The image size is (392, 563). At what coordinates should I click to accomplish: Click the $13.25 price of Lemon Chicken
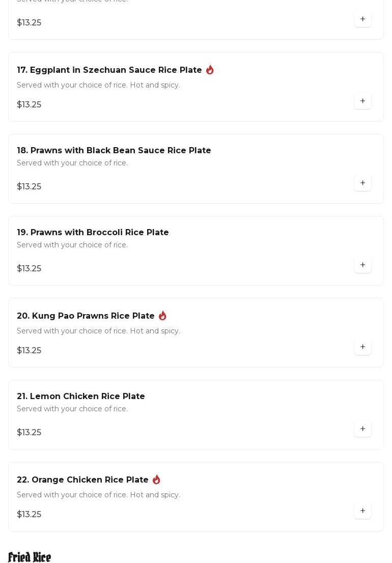click(x=29, y=432)
